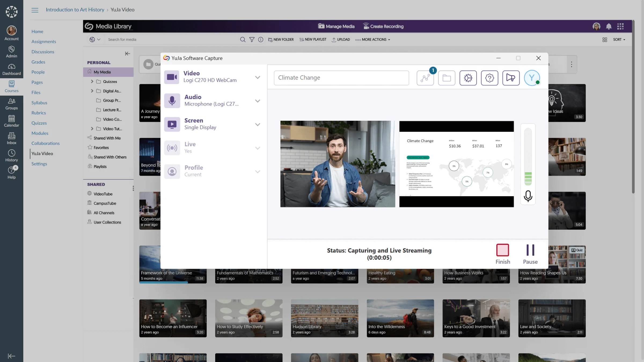Open Groups icon in sidebar
644x362 pixels.
12,101
